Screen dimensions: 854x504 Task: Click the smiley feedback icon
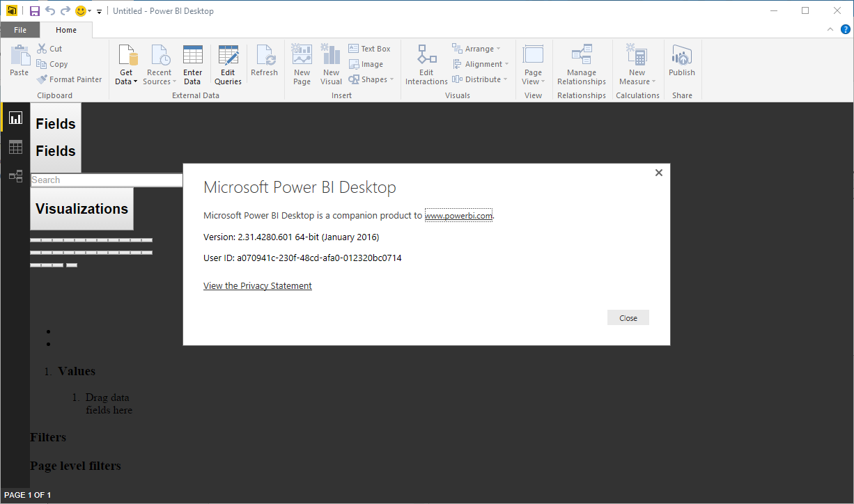point(81,10)
